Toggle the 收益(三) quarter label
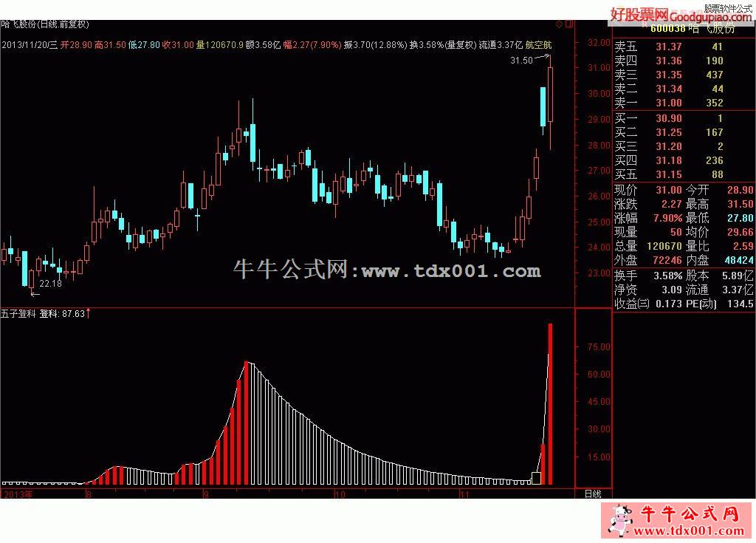Image resolution: width=756 pixels, height=543 pixels. (632, 304)
